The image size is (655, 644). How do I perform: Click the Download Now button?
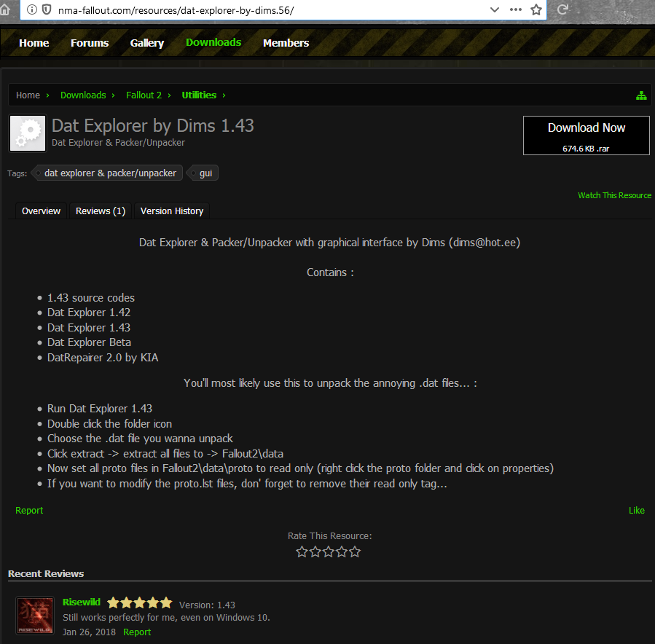586,136
